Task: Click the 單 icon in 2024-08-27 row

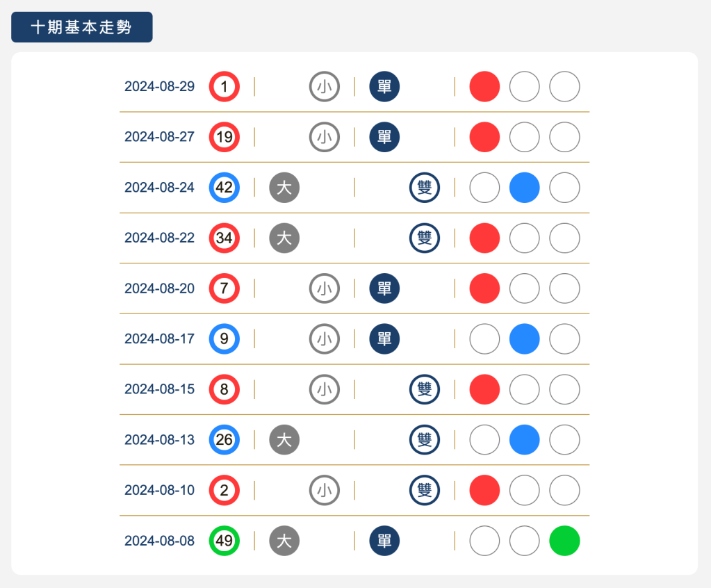Action: point(384,137)
